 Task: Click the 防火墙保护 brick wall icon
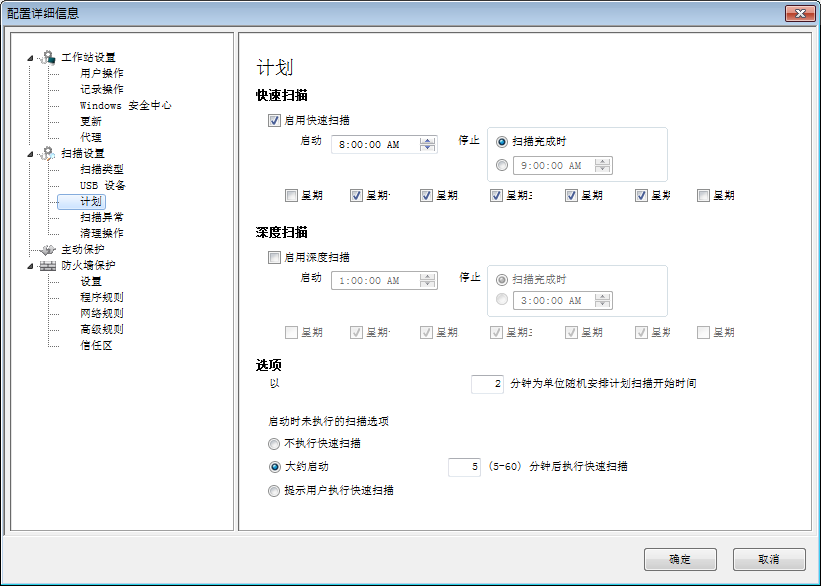click(47, 265)
